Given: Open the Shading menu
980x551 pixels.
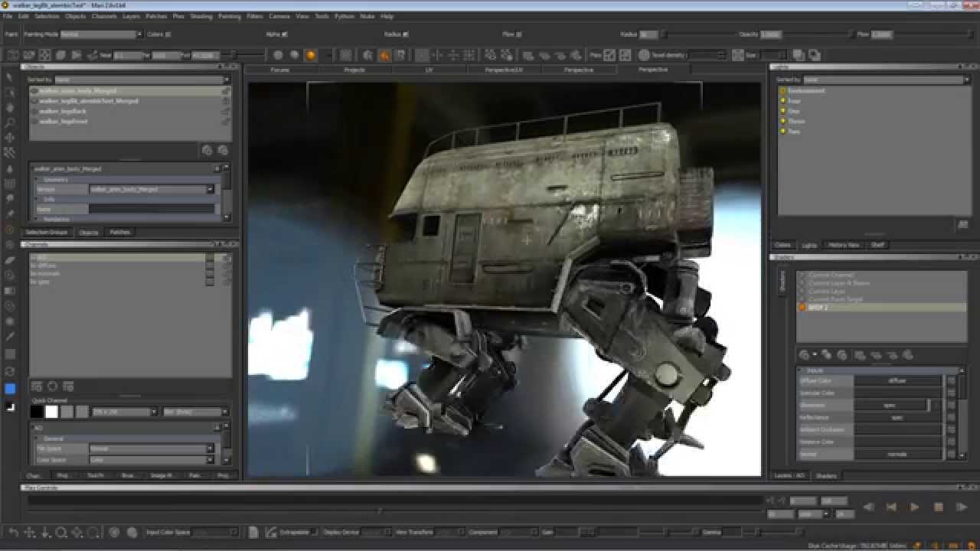Looking at the screenshot, I should (x=201, y=16).
